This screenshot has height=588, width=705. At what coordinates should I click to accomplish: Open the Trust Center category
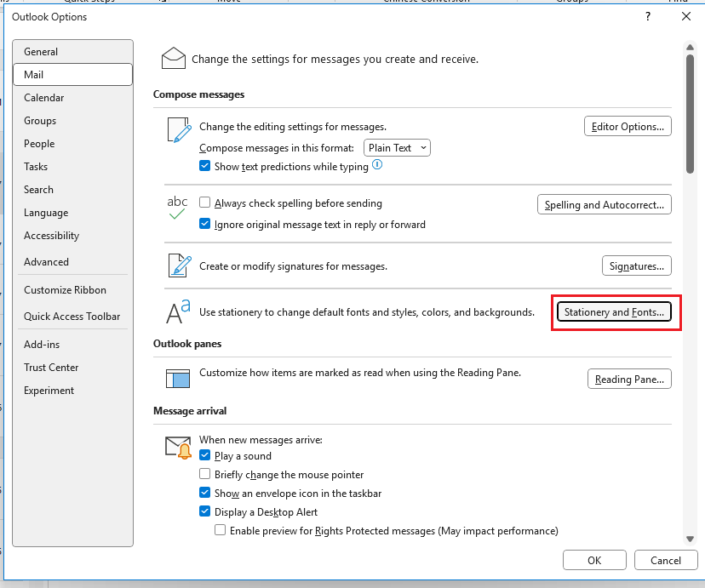click(x=73, y=367)
